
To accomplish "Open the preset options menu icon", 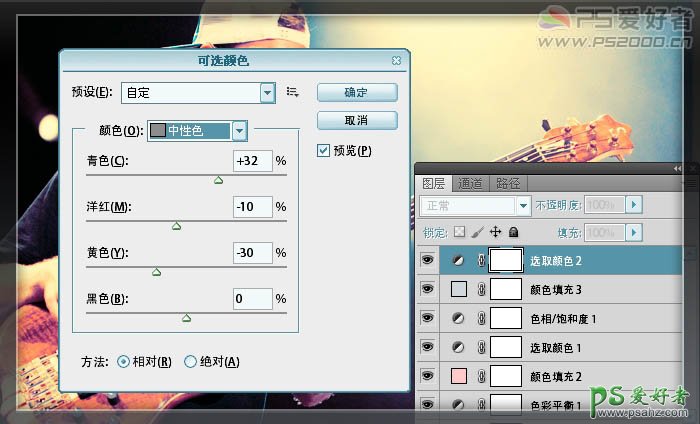I will (293, 92).
